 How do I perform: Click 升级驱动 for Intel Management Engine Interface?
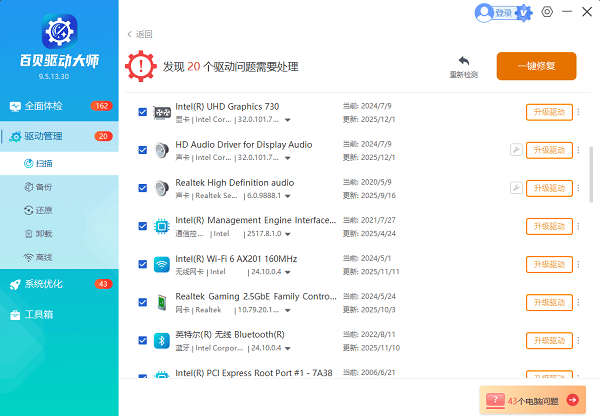[549, 226]
